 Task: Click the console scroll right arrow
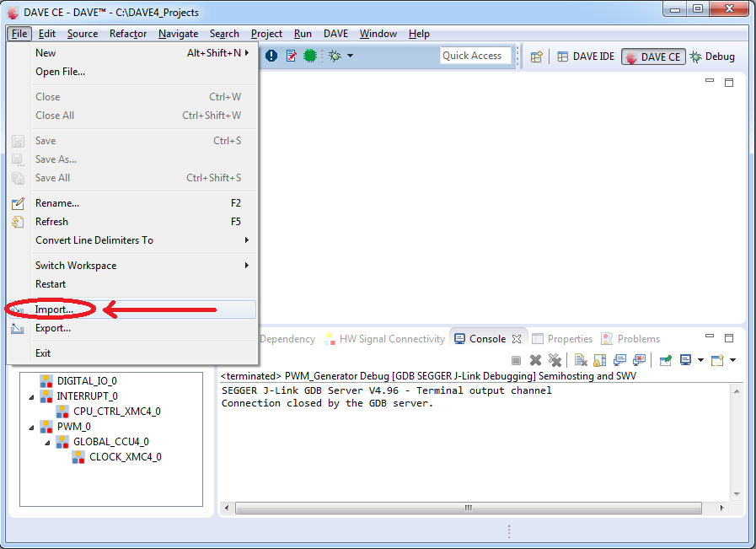721,508
